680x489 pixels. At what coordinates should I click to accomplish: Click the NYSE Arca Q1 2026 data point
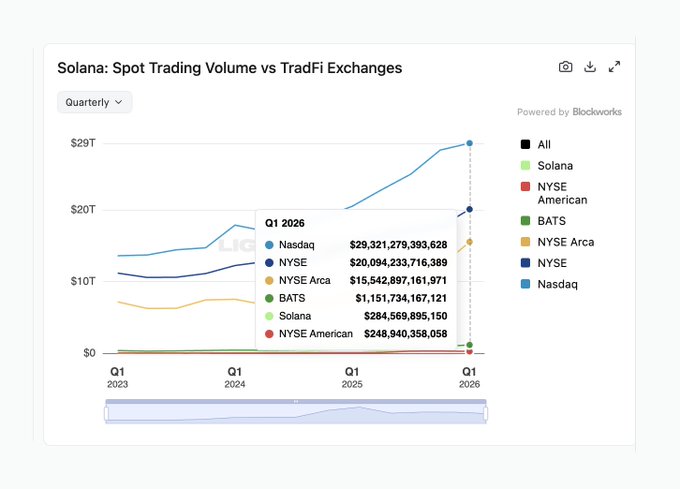click(470, 241)
